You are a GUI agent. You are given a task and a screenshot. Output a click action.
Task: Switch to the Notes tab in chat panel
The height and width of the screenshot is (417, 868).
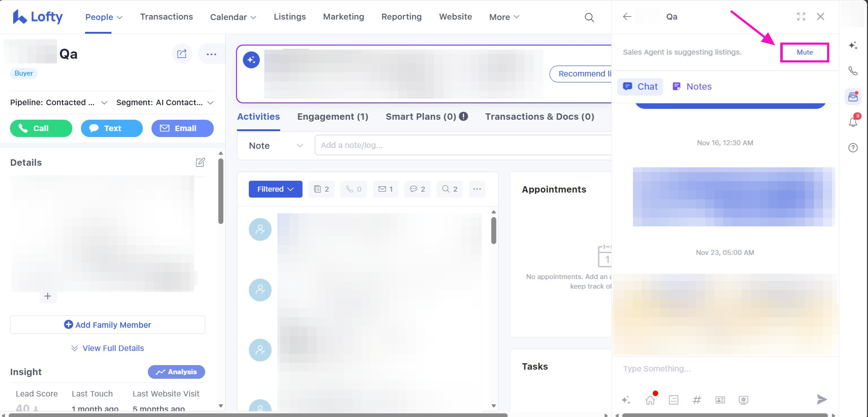pos(692,86)
